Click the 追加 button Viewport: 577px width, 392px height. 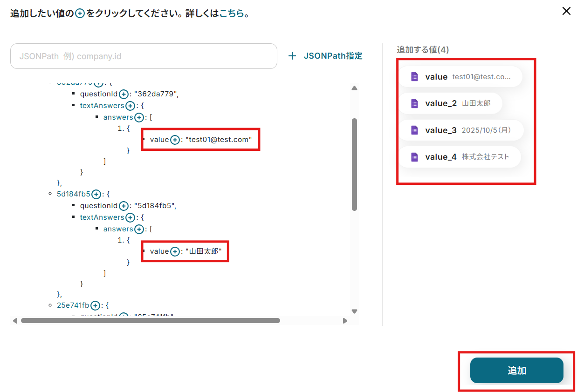tap(517, 371)
